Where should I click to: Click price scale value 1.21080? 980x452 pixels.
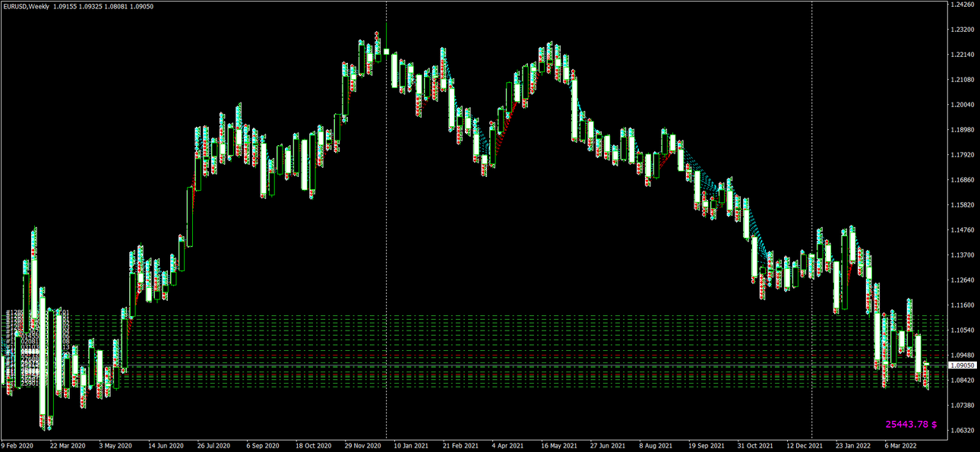coord(961,80)
